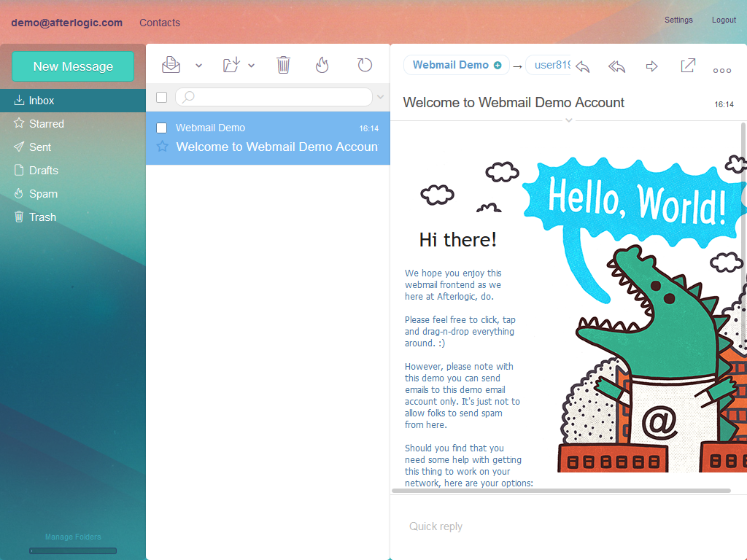Viewport: 747px width, 560px height.
Task: Click the storage quota bar below Manage Folders
Action: click(x=73, y=551)
